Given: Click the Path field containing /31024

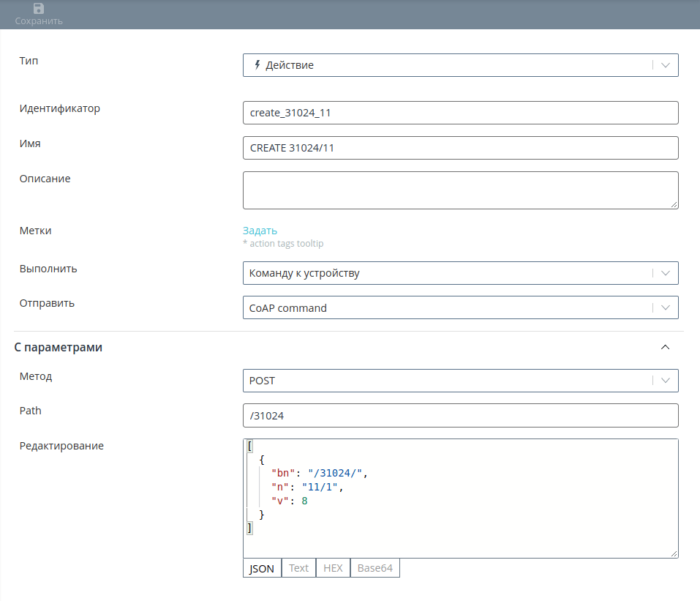Looking at the screenshot, I should (460, 416).
